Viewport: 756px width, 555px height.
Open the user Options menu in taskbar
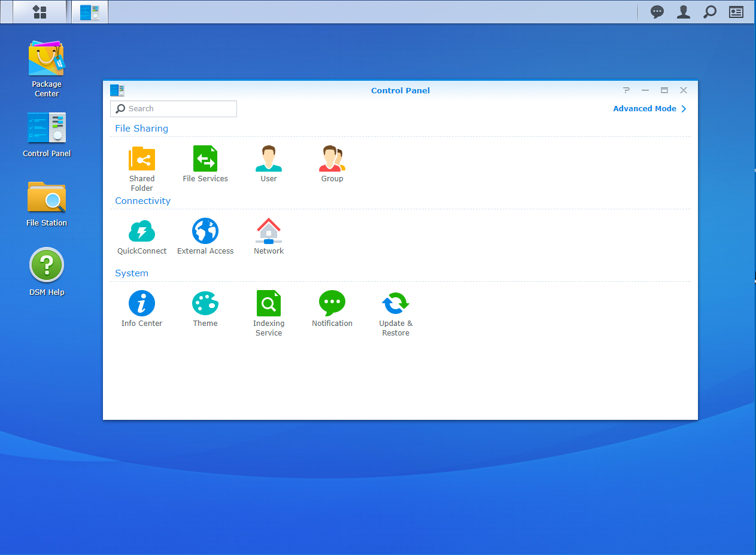tap(684, 12)
